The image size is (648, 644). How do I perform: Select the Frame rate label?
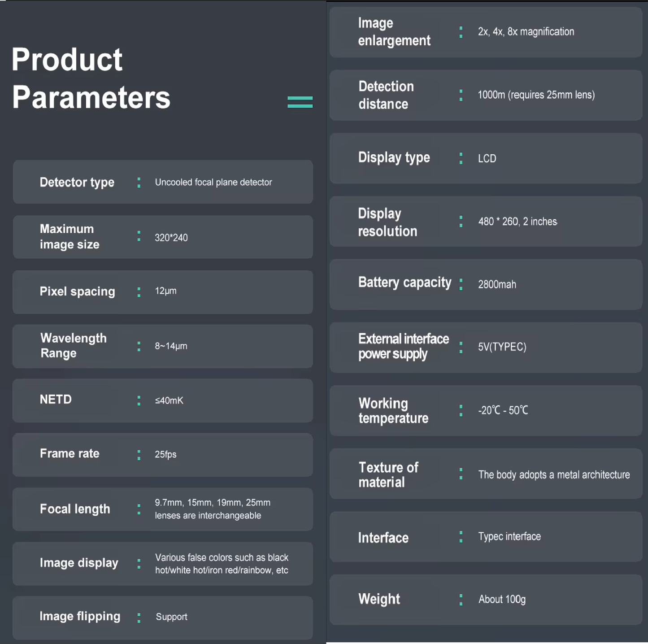(70, 453)
